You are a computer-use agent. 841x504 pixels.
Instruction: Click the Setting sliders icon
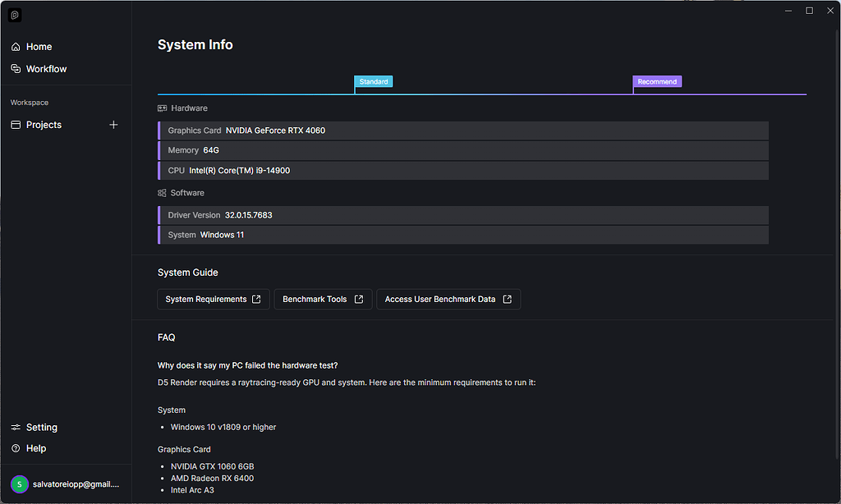pos(16,428)
